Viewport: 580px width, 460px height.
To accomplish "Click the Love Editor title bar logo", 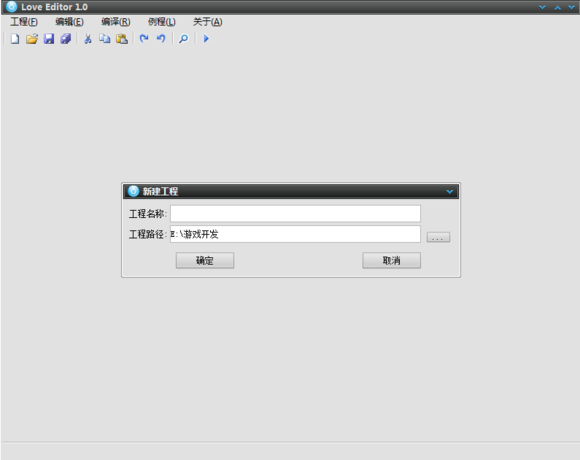I will [11, 7].
